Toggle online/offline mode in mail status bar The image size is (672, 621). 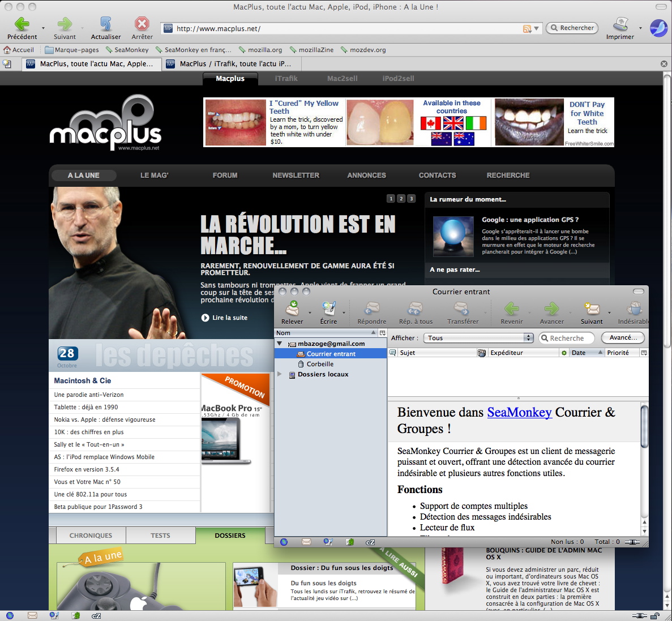(632, 542)
